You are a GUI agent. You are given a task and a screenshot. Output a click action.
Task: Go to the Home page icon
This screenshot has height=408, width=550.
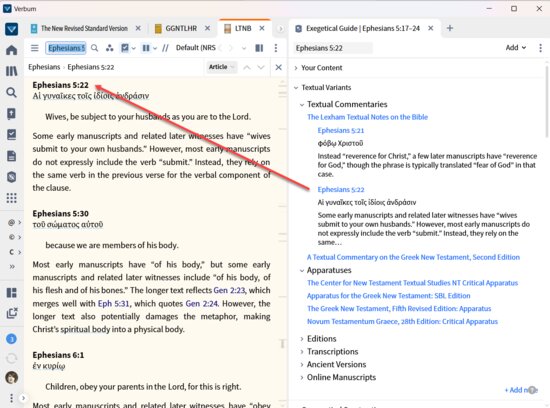click(12, 50)
